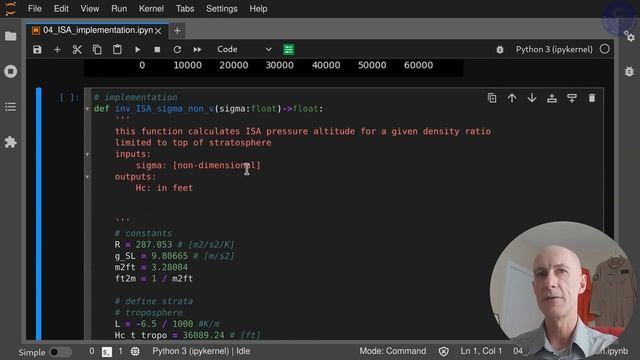Open the View menu
Screen dimensions: 640x360
pos(89,9)
